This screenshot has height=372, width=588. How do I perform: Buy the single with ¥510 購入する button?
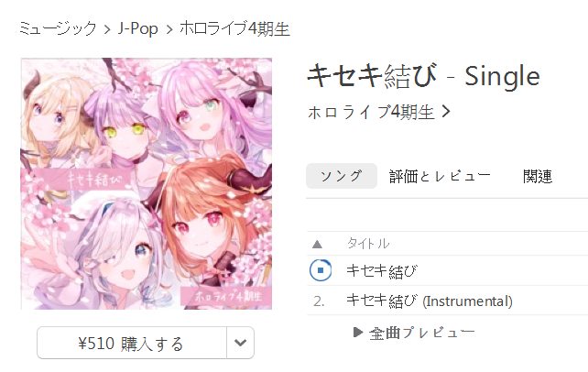point(132,343)
